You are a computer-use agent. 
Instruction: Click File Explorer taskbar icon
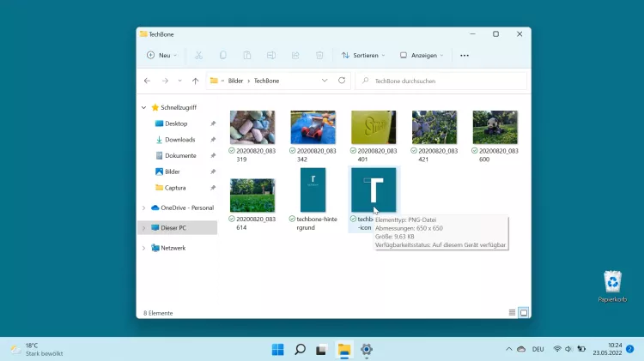click(344, 350)
